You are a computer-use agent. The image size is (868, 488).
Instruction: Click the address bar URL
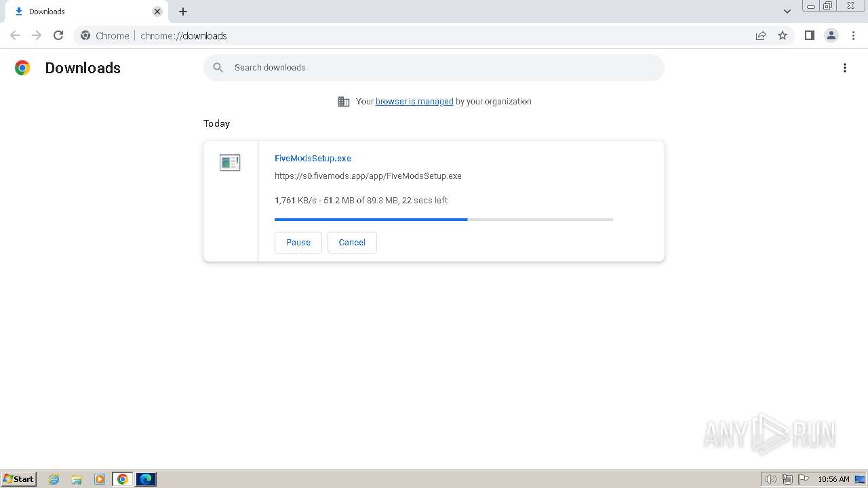pos(184,35)
